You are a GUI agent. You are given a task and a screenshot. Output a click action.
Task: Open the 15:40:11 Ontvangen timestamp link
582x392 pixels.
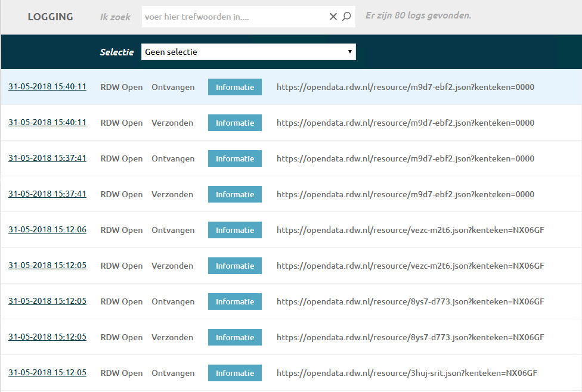47,86
